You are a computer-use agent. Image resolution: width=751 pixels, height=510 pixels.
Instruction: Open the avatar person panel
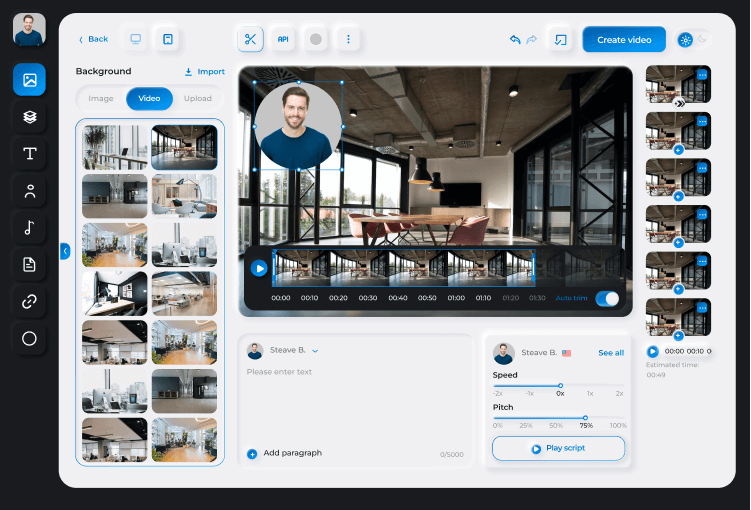(29, 190)
